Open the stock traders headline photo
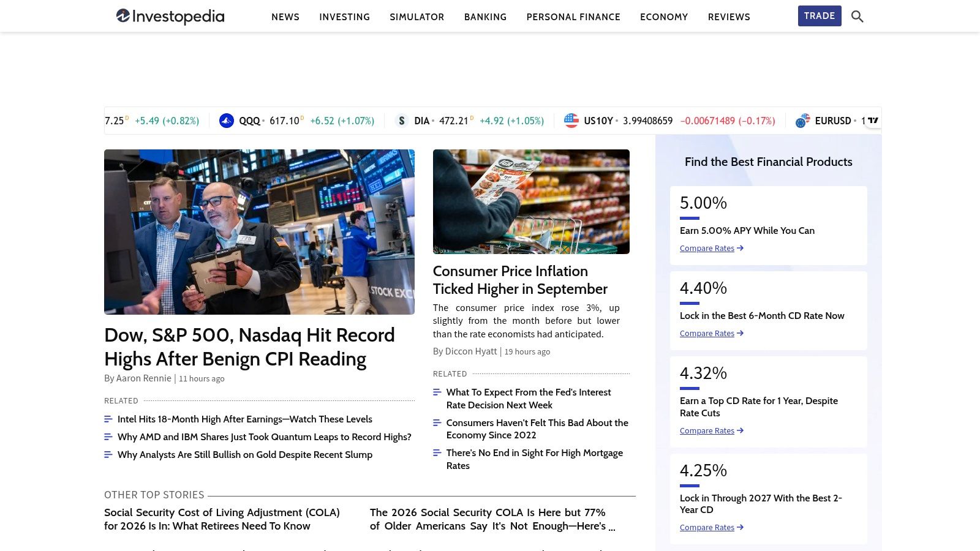The width and height of the screenshot is (980, 551). coord(259,232)
